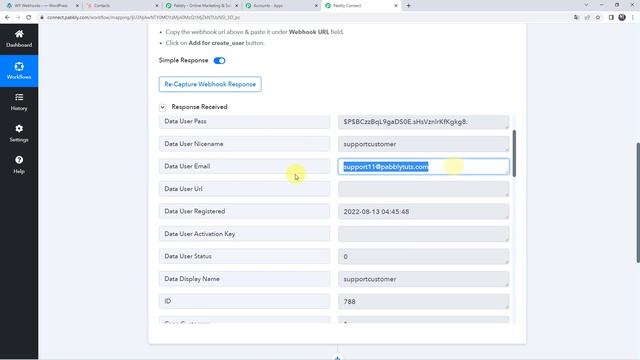
Task: Click the 'ID' label field
Action: tap(244, 301)
